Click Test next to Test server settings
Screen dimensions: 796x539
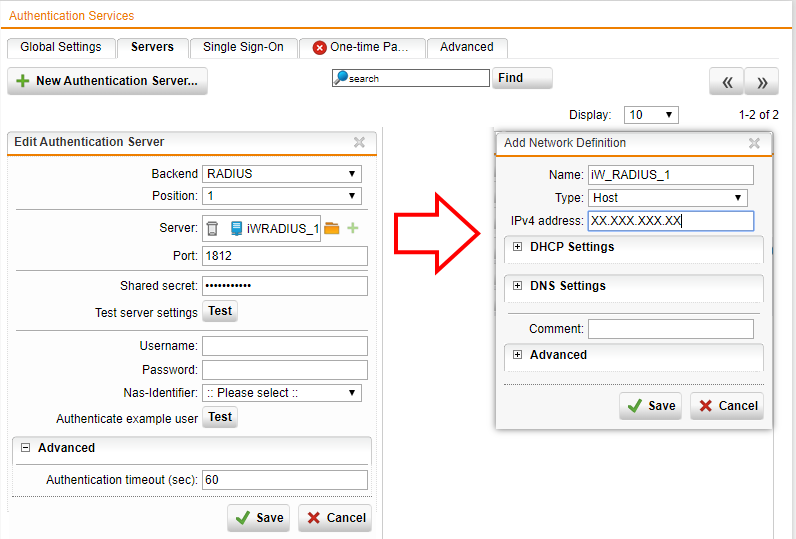(220, 311)
